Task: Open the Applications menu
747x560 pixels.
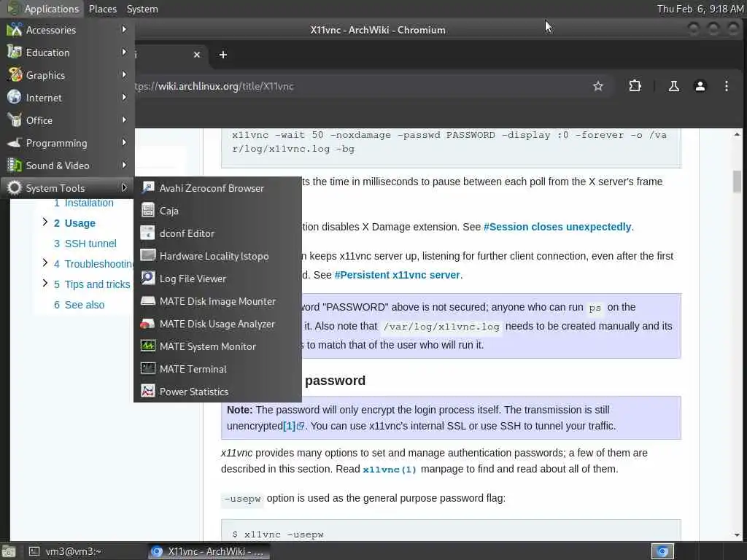Action: tap(43, 9)
